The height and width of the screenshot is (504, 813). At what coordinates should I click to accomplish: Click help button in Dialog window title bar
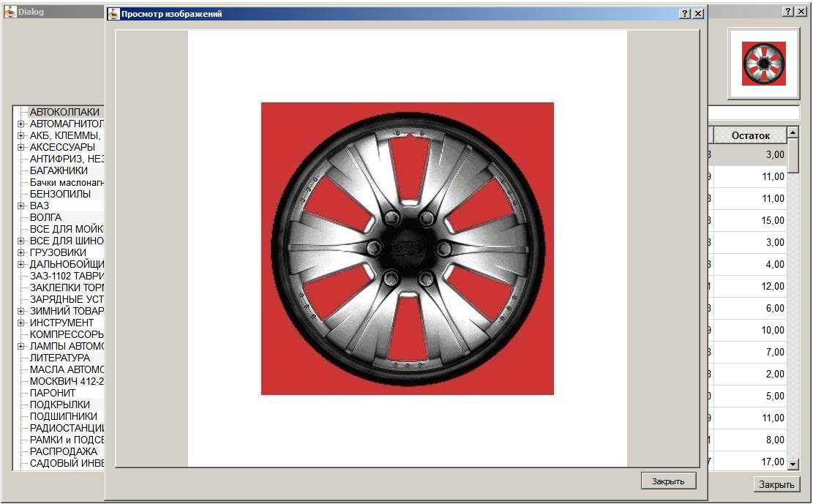(x=788, y=12)
